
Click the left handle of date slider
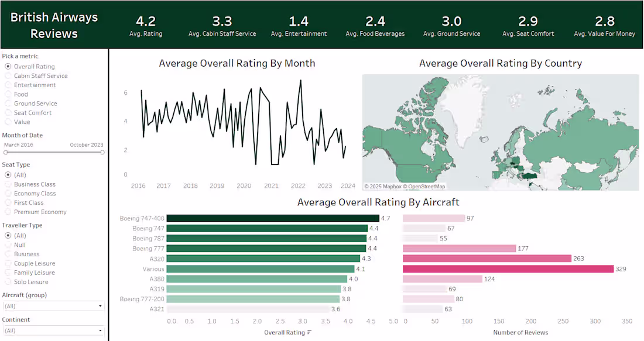pos(5,152)
